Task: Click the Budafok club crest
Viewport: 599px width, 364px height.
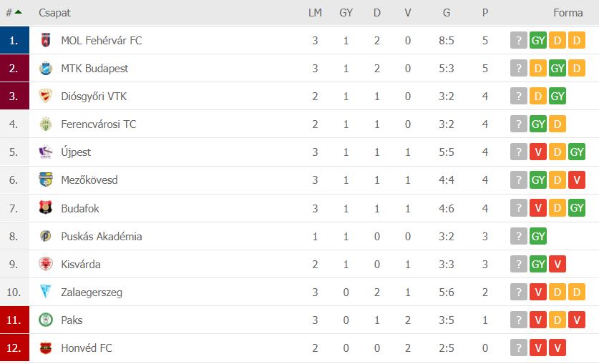Action: 46,208
